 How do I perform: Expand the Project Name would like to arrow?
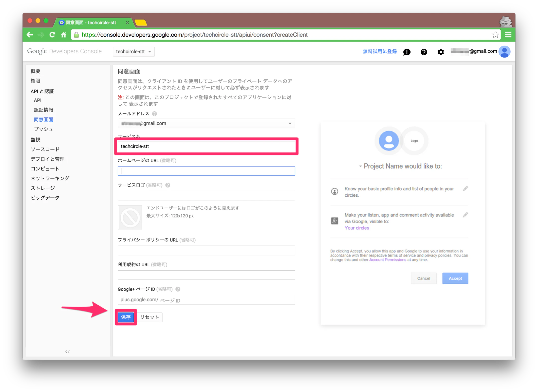tap(360, 166)
